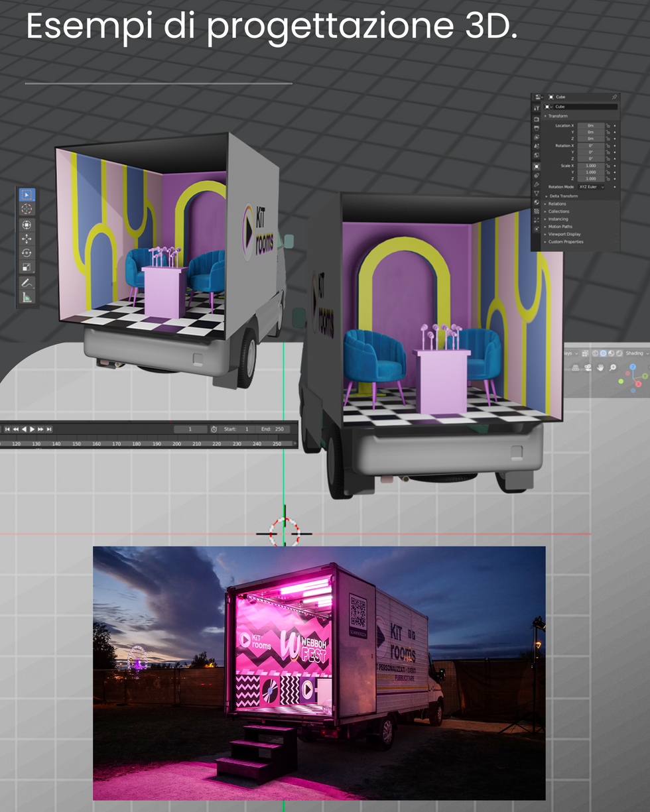The height and width of the screenshot is (812, 650).
Task: Activate the 3D Cursor tool
Action: (27, 209)
